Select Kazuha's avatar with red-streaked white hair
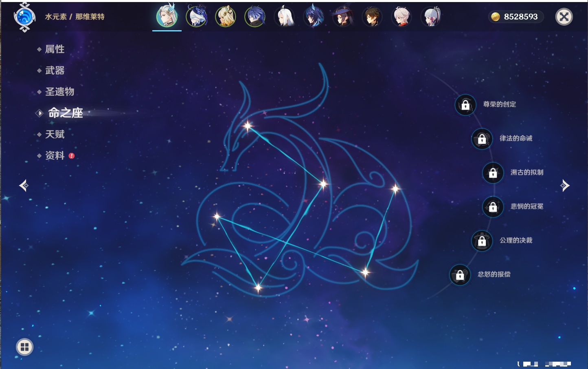 point(402,17)
